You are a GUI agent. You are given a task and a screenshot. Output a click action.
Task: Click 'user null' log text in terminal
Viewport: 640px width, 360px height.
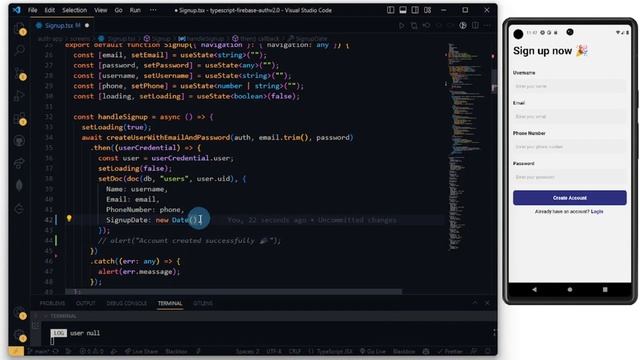click(x=84, y=333)
